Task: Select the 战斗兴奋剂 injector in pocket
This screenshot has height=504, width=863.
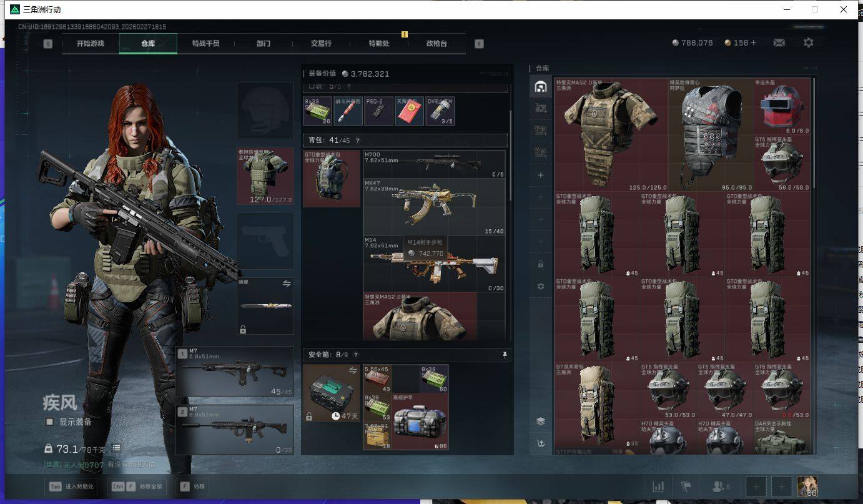Action: [348, 111]
